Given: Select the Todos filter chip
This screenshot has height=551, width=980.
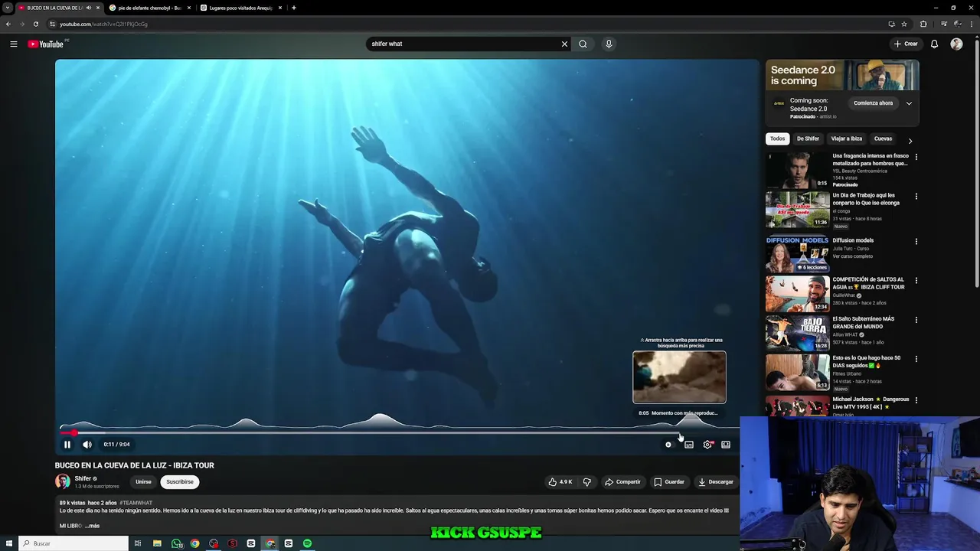Looking at the screenshot, I should (777, 139).
